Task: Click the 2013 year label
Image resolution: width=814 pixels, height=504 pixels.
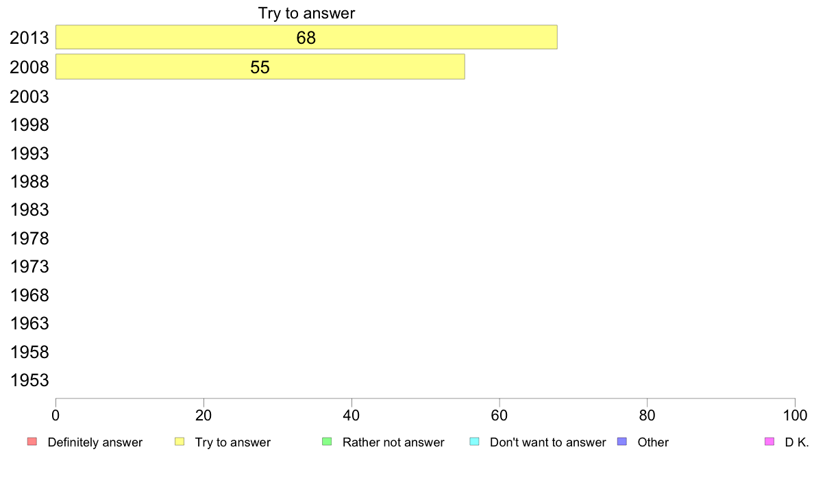Action: 29,38
